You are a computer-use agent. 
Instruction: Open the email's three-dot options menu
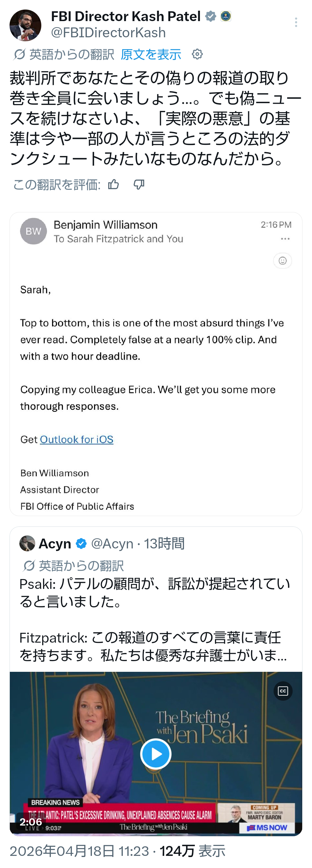point(285,239)
